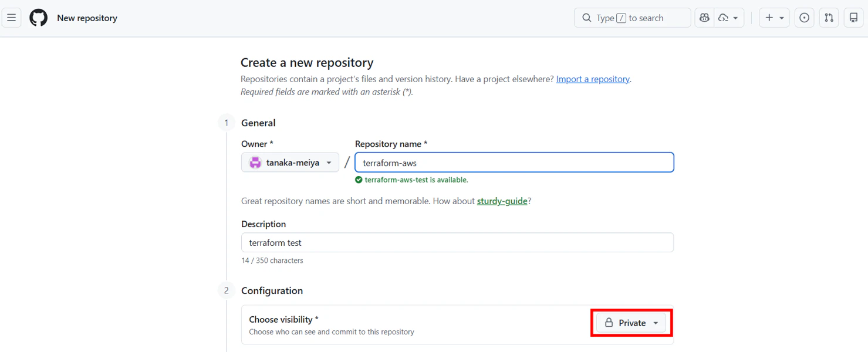Click the 'New repository' header title
This screenshot has height=355, width=868.
pos(87,18)
